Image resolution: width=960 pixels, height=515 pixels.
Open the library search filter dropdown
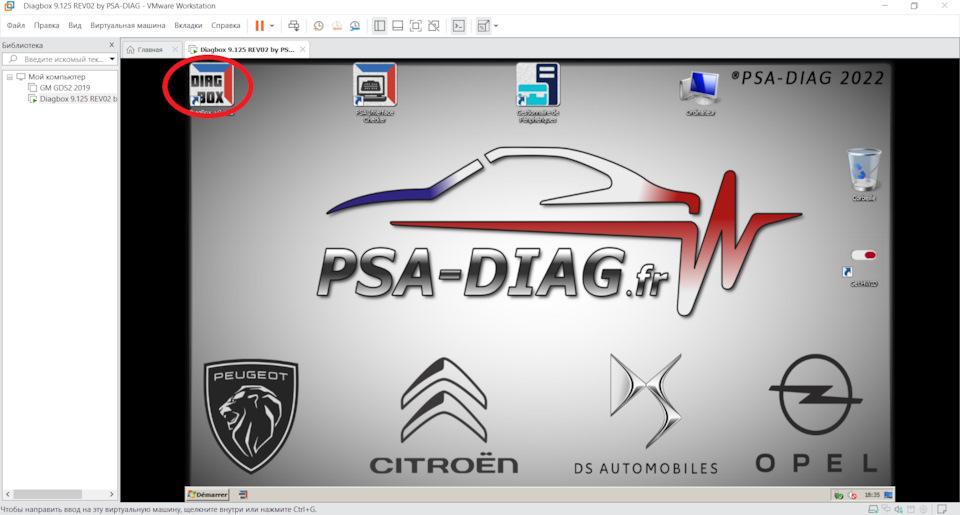point(112,59)
